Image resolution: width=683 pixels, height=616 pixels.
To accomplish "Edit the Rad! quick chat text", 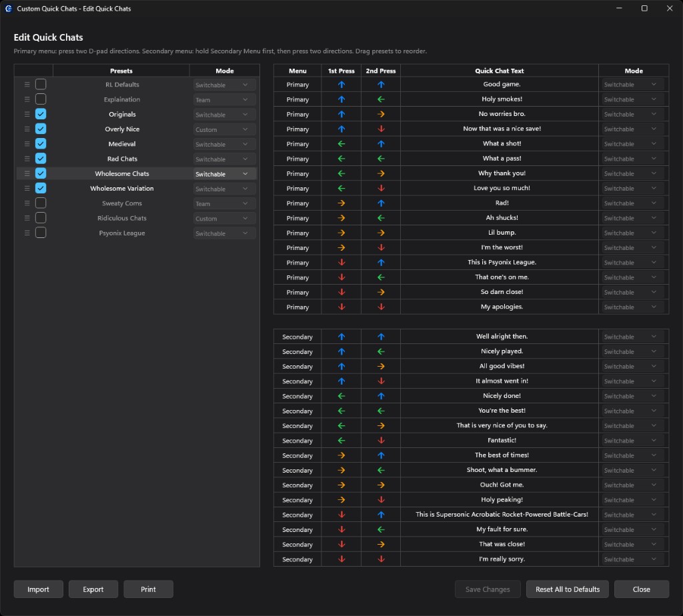I will 502,203.
